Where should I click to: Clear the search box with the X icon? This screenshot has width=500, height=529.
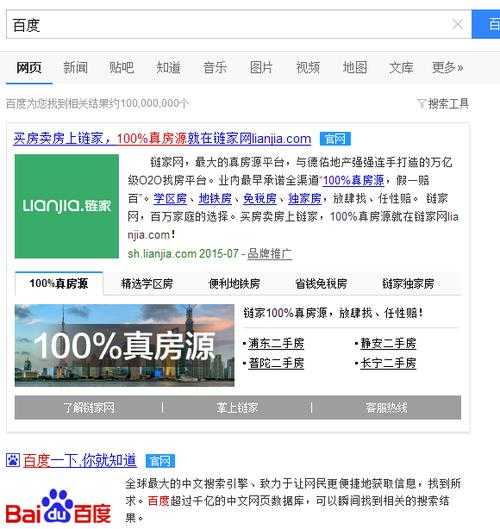(457, 24)
